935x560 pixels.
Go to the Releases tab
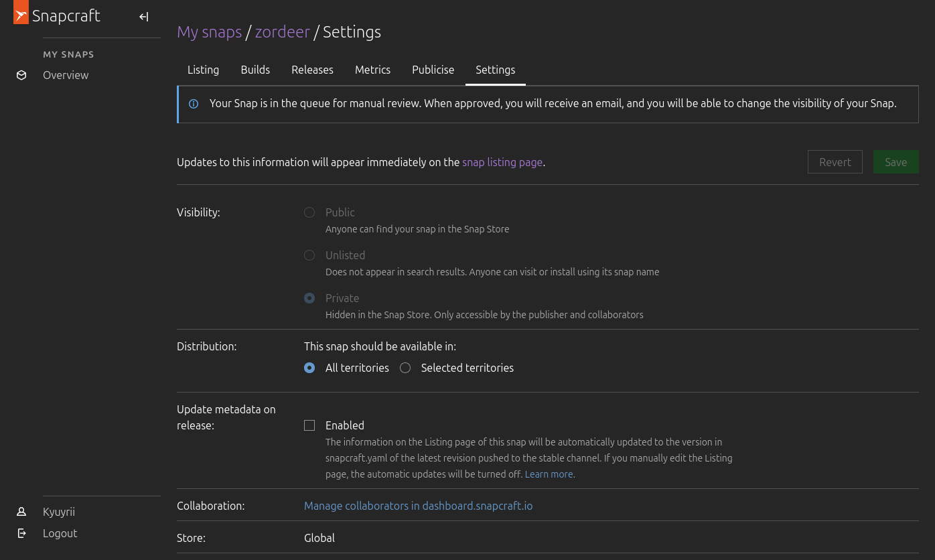312,70
